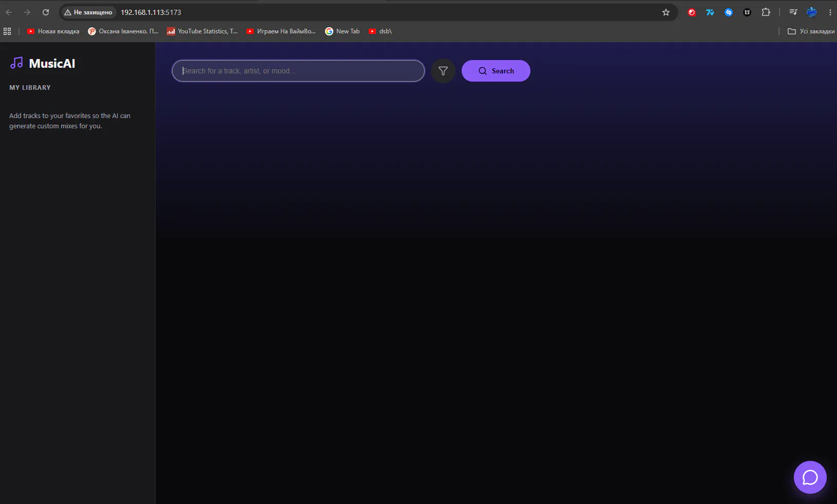Click the 'Не защищено' security indicator
The image size is (837, 504).
[88, 12]
